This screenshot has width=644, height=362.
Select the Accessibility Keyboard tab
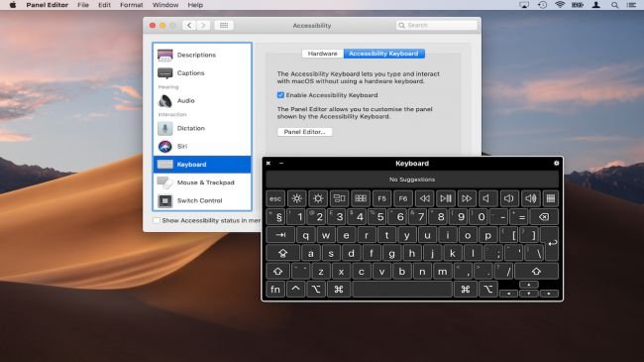click(x=383, y=54)
